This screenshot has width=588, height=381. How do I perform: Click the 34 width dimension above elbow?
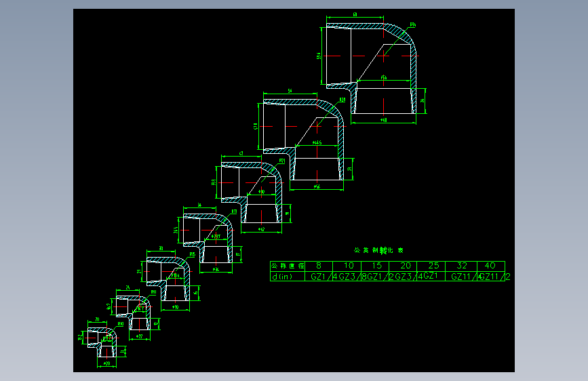coord(199,205)
